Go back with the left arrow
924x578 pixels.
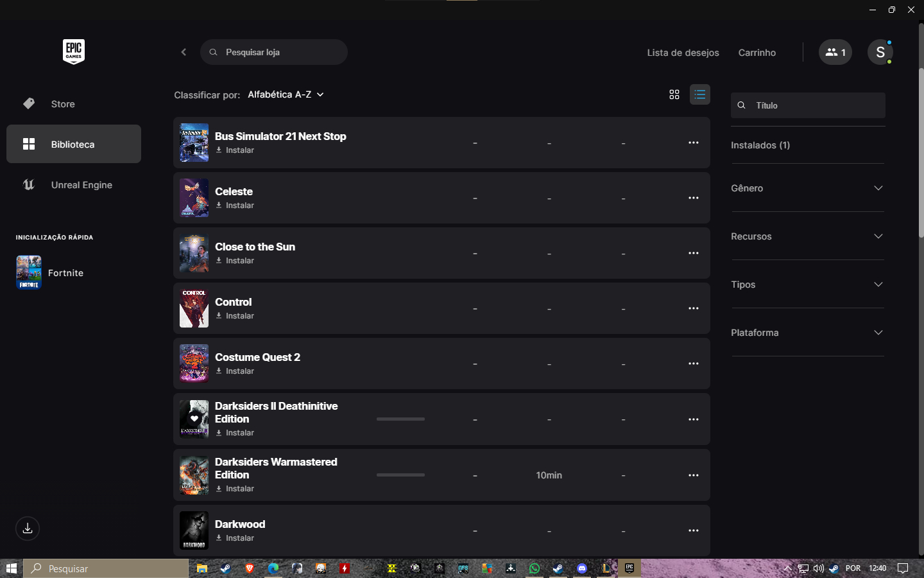pyautogui.click(x=184, y=52)
